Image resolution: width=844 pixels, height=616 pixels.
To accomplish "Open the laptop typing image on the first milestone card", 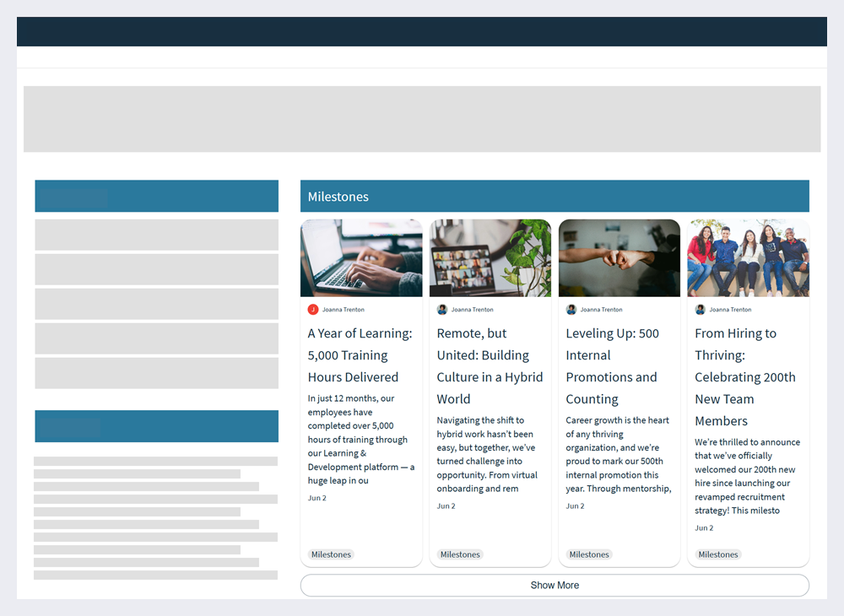I will click(x=361, y=257).
